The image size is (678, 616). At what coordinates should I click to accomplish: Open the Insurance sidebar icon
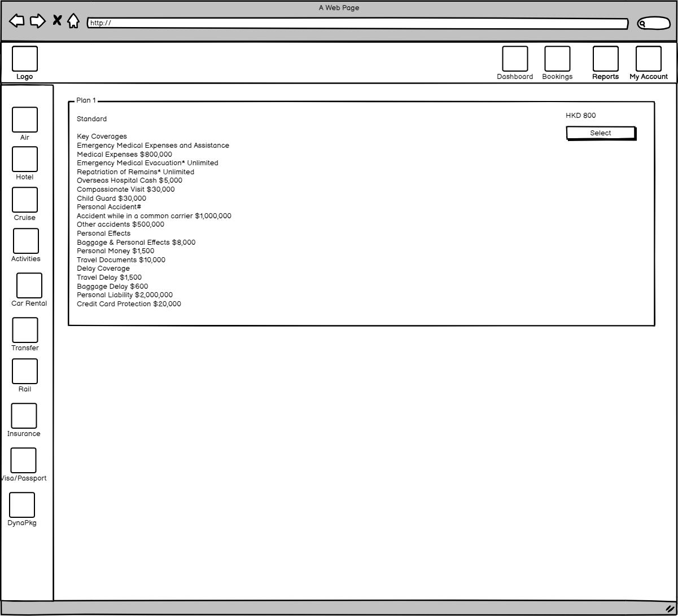pos(24,416)
